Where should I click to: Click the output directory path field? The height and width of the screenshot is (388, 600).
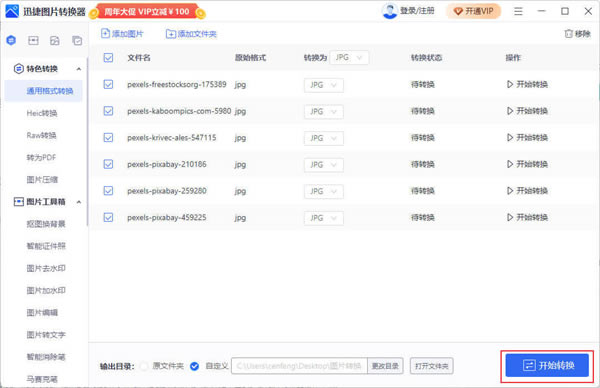click(299, 366)
